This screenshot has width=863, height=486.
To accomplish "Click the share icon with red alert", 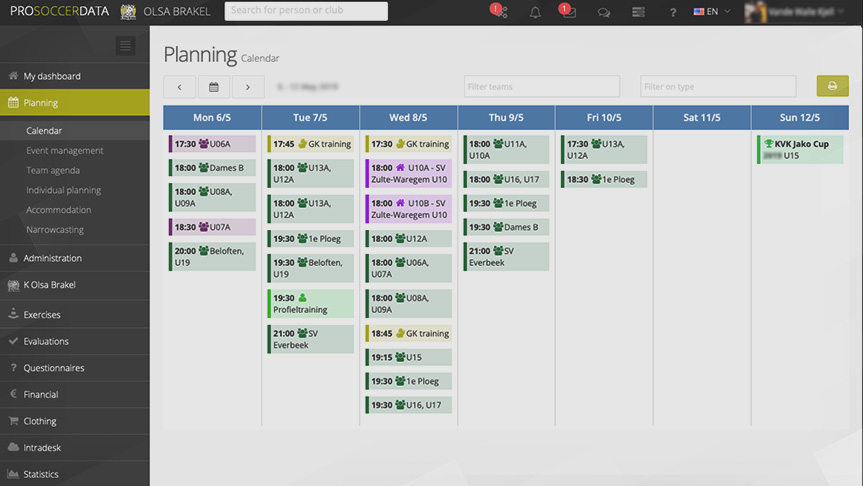I will click(499, 12).
